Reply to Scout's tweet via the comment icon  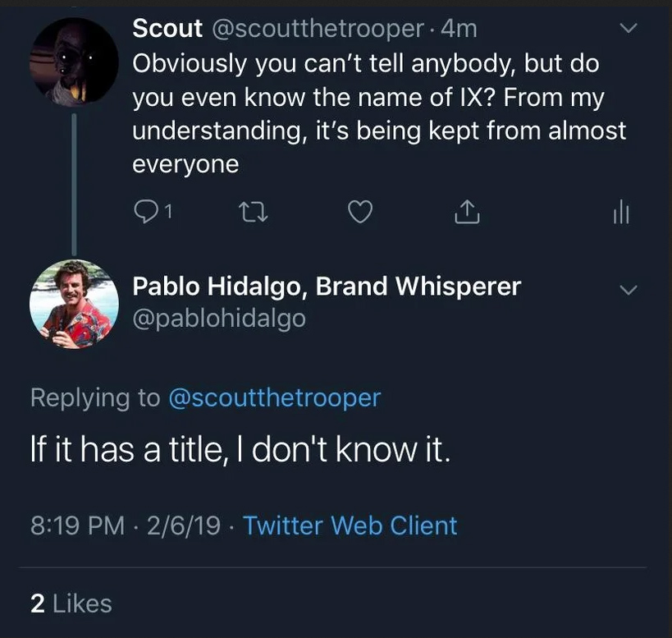tap(144, 213)
